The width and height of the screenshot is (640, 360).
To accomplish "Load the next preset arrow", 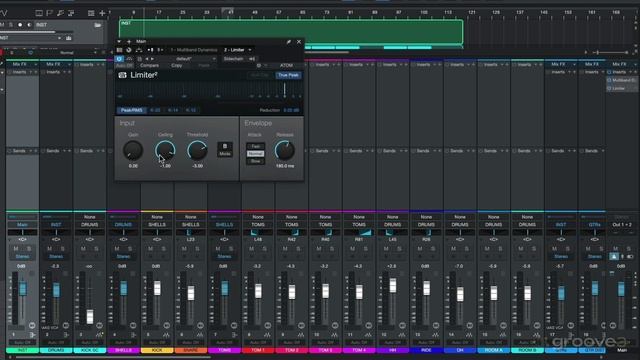I will click(153, 59).
